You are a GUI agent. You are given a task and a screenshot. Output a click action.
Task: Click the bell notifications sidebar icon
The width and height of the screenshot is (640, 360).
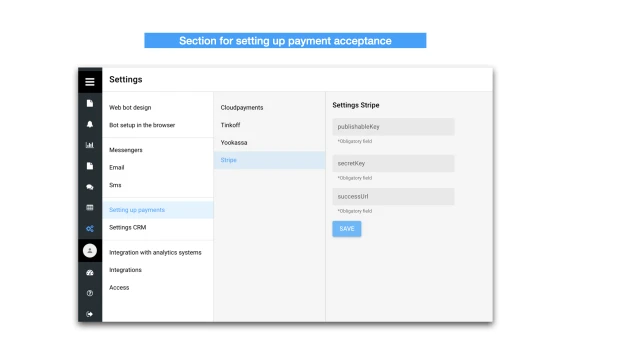[x=90, y=124]
